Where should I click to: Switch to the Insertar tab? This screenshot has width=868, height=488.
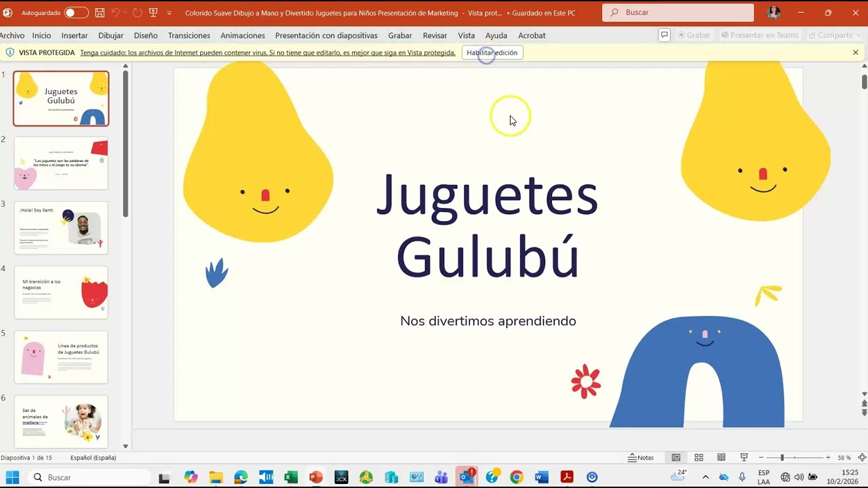pyautogui.click(x=75, y=35)
